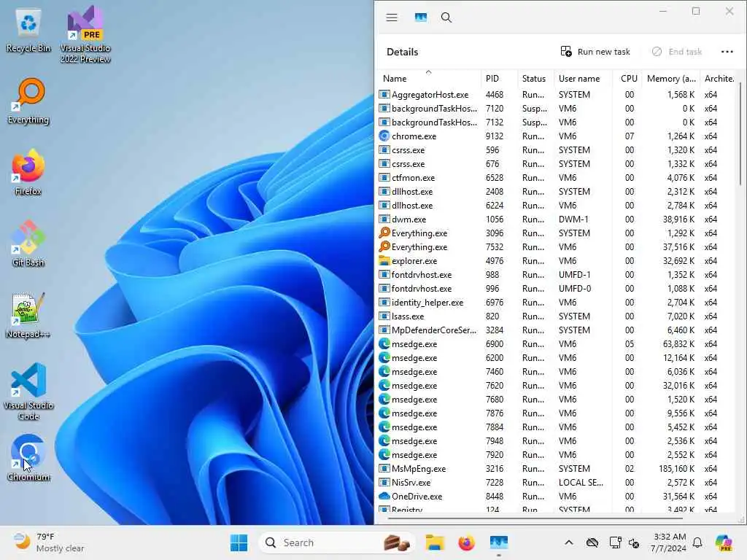
Task: Select msedge.exe icon with PID 7620
Action: [x=384, y=385]
